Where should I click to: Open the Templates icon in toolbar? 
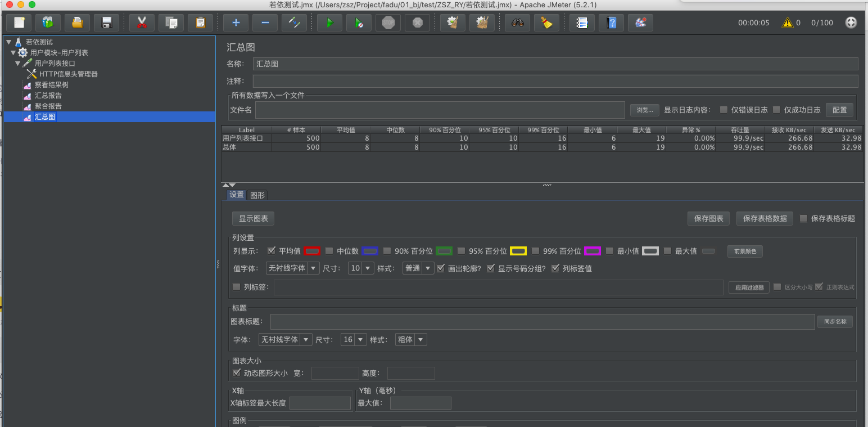pos(48,23)
